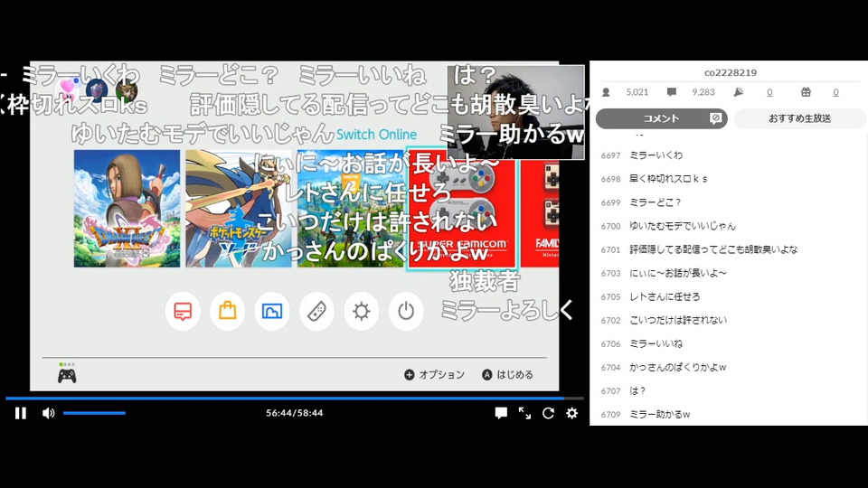Viewport: 868px width, 488px height.
Task: Open the Nintendo eShop bag icon
Action: pos(228,311)
